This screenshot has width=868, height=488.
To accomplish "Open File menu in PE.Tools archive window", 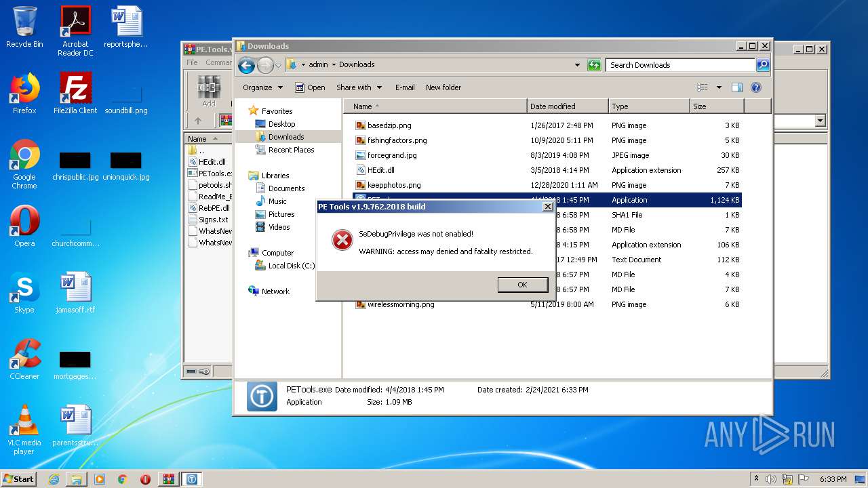I will 193,62.
